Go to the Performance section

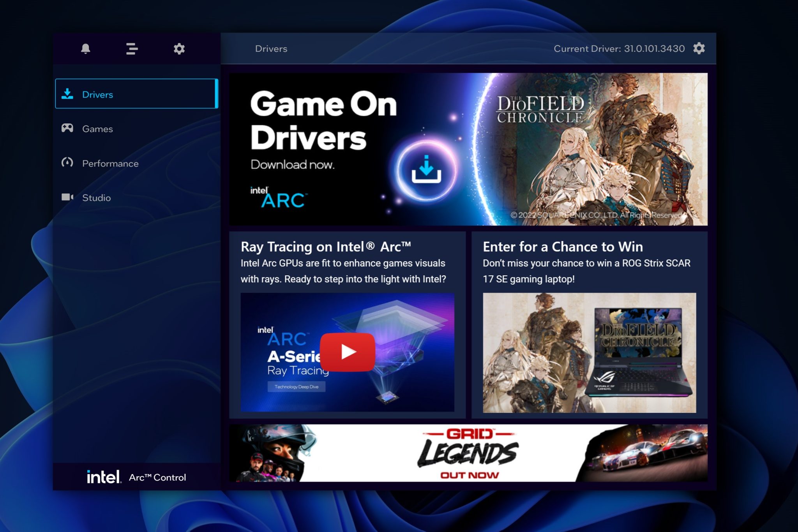(x=110, y=164)
